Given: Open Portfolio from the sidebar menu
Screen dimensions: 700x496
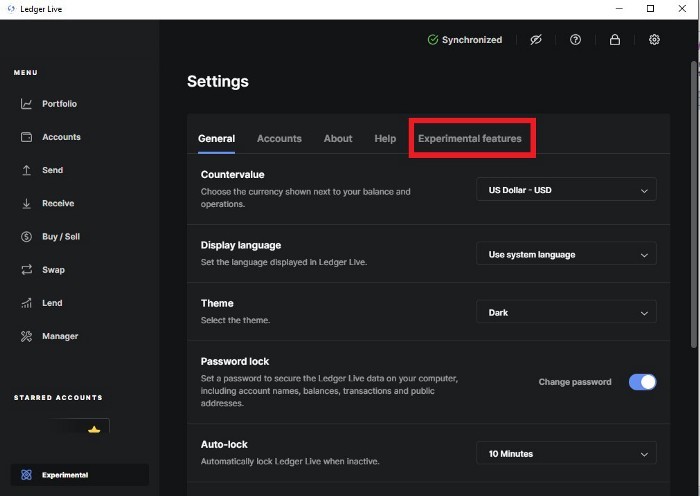Looking at the screenshot, I should coord(59,104).
